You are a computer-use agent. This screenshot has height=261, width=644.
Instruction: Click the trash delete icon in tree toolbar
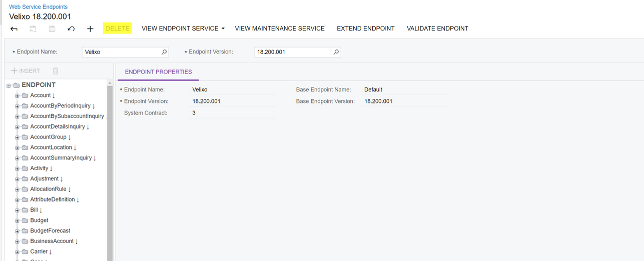56,71
